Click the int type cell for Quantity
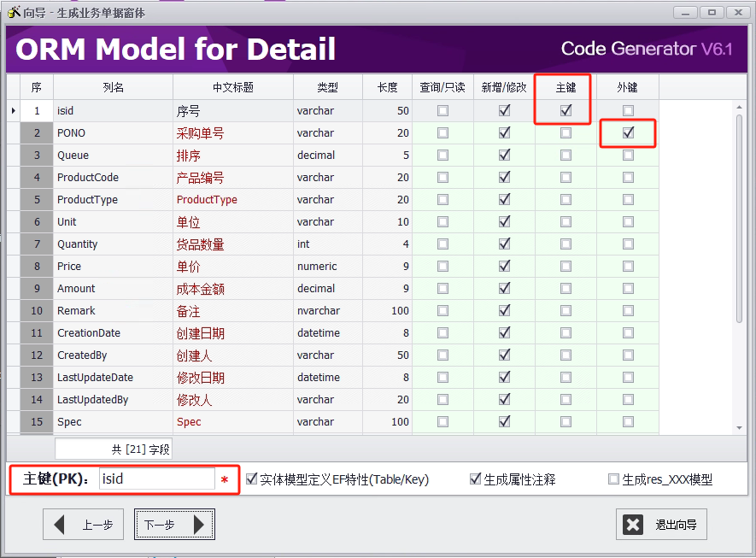Screen dimensions: 756x558 tap(328, 244)
